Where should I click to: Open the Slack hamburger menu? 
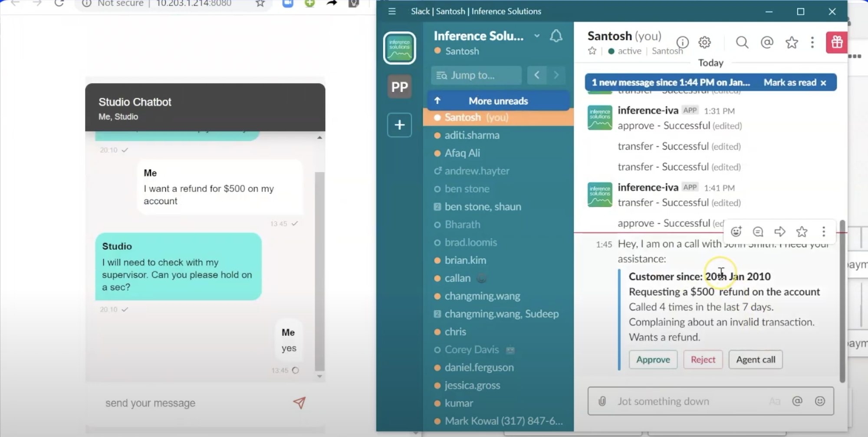pyautogui.click(x=392, y=11)
